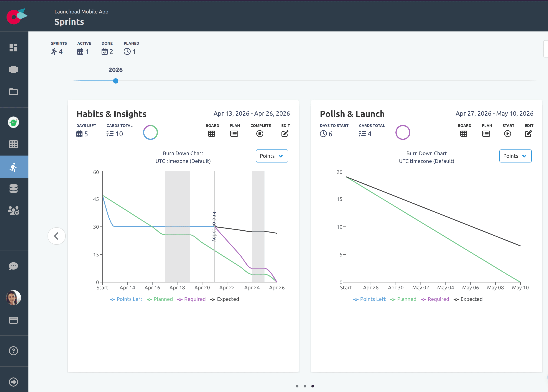
Task: Edit the Polish & Launch sprint
Action: pos(528,133)
